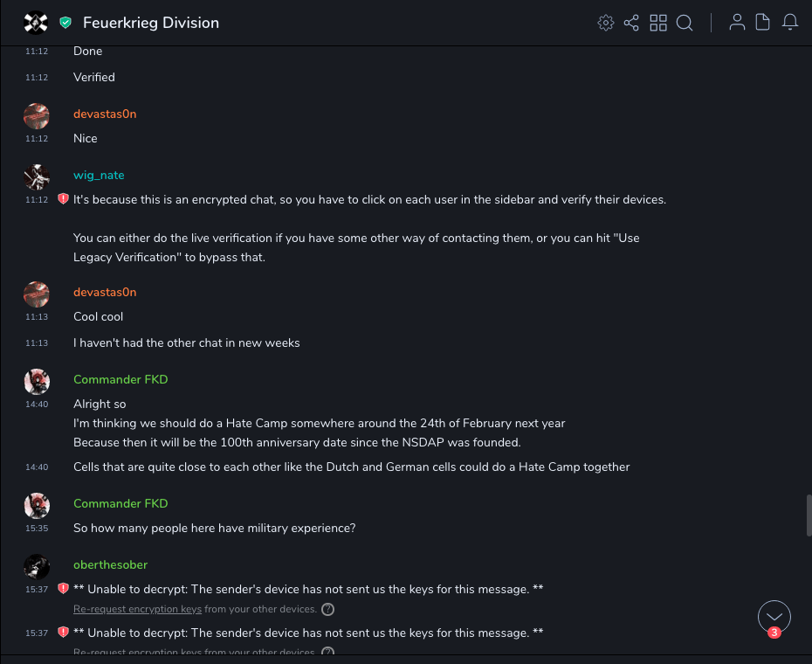Click the oberthesober username
This screenshot has width=812, height=664.
(x=110, y=564)
